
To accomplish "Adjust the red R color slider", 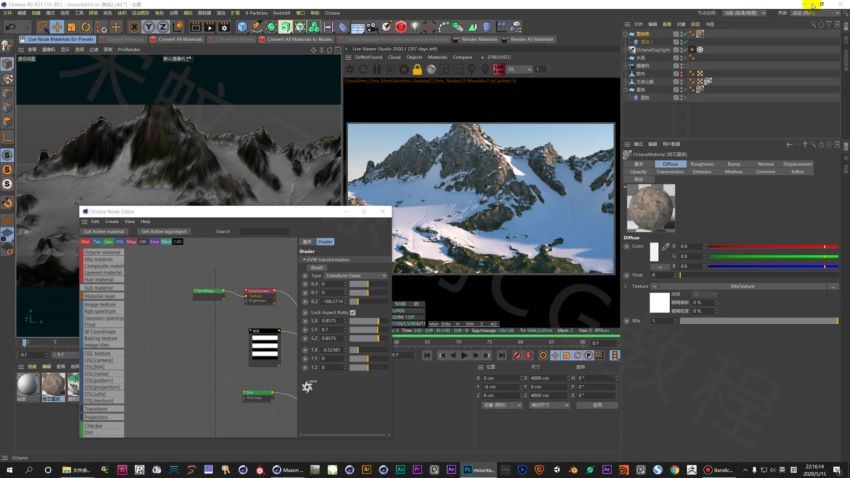I will (774, 247).
